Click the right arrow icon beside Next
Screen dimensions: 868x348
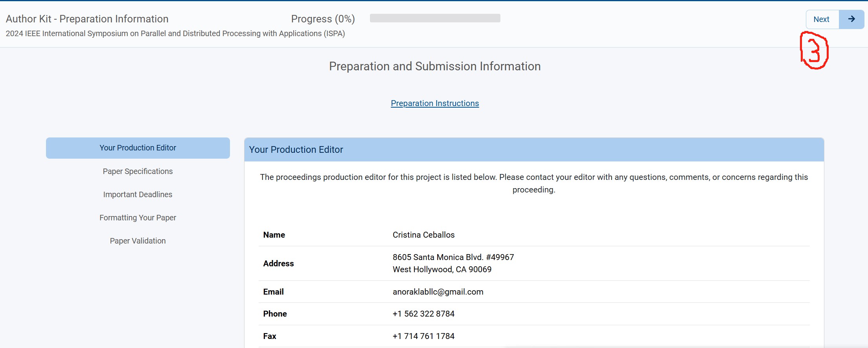pyautogui.click(x=851, y=19)
